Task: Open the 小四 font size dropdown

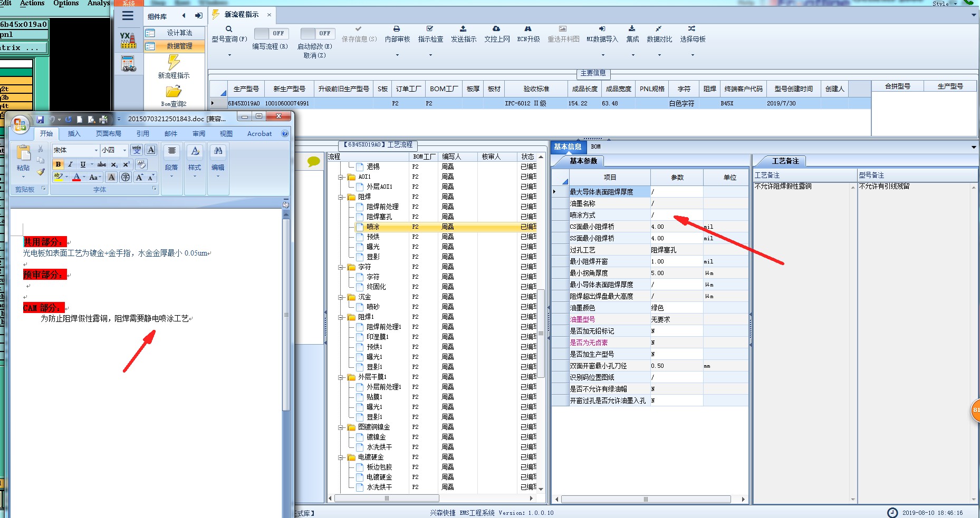Action: point(124,150)
